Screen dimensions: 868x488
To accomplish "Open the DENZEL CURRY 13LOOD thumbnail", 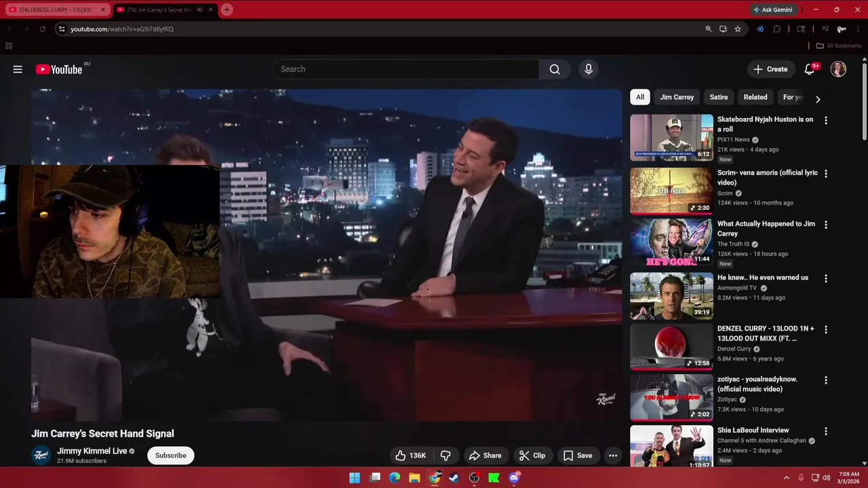I will (671, 346).
